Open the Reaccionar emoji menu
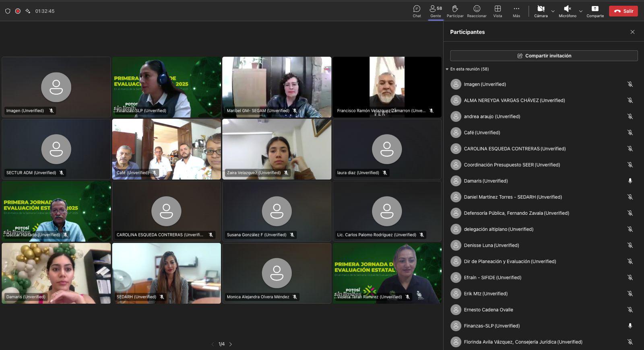The width and height of the screenshot is (644, 350). click(x=477, y=11)
